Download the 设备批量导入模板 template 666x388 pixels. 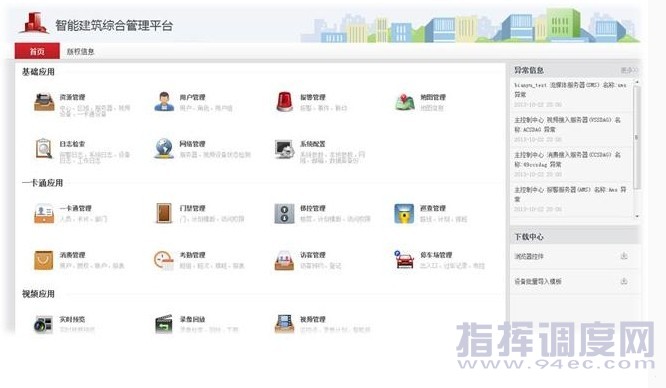coord(624,281)
